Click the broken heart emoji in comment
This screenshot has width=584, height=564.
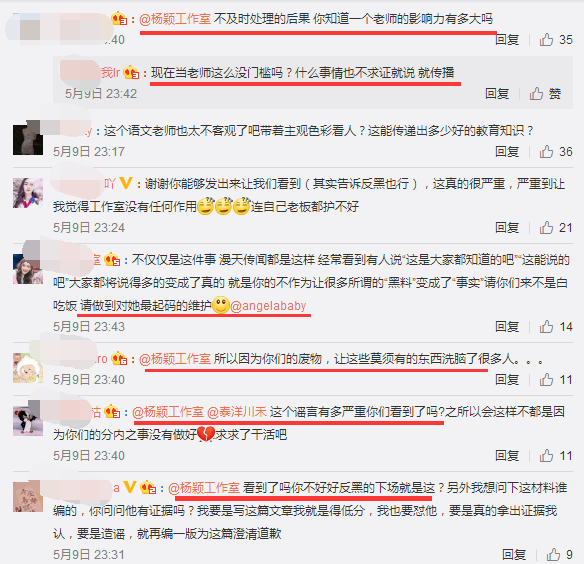point(206,434)
